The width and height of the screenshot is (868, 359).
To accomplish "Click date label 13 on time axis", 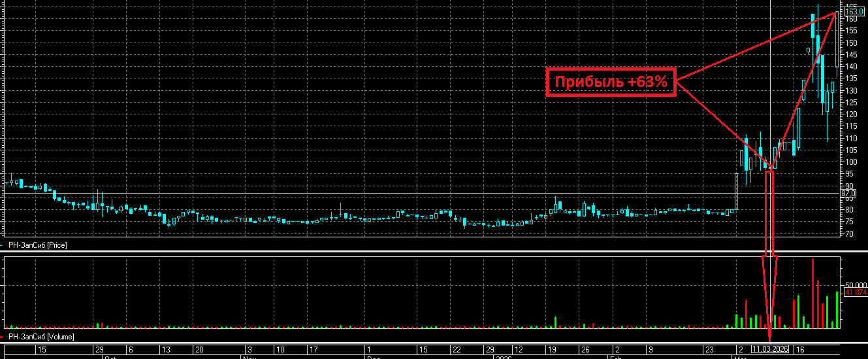I will (x=165, y=349).
